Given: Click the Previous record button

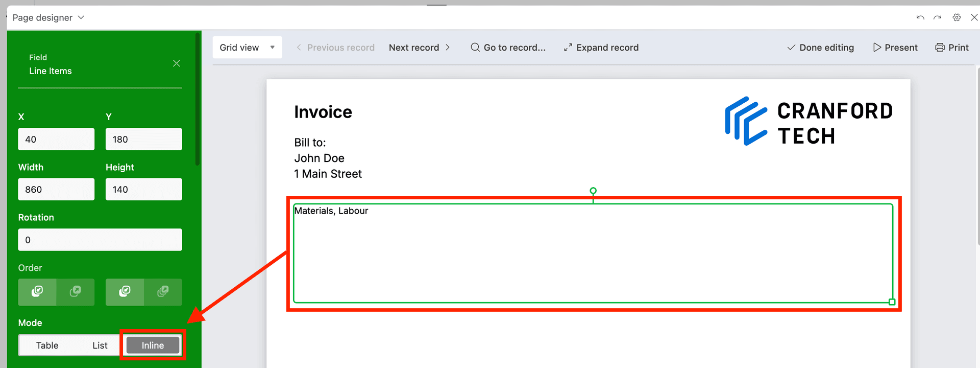Looking at the screenshot, I should (335, 48).
